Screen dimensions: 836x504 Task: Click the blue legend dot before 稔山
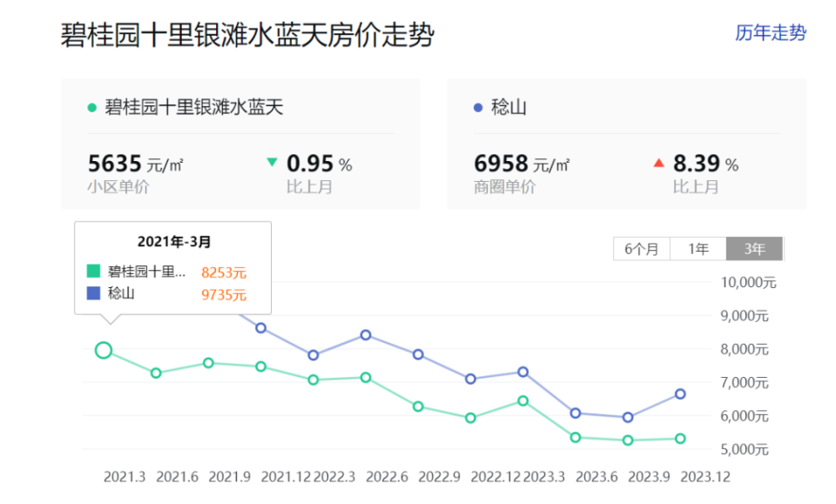click(x=478, y=108)
